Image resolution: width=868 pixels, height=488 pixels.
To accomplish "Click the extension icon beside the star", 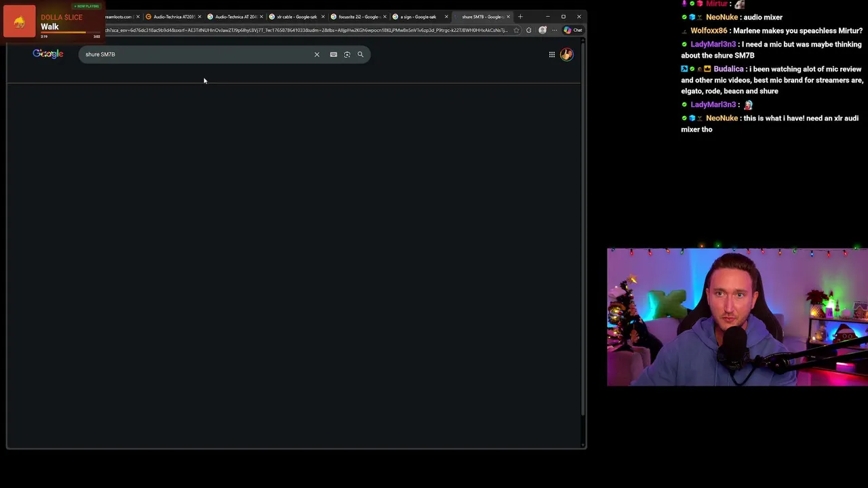I will tap(529, 30).
